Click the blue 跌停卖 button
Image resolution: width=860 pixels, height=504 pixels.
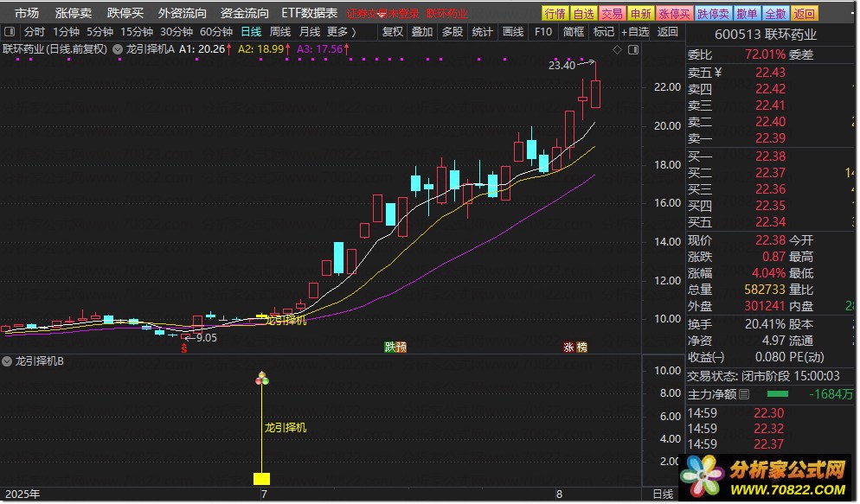(x=713, y=14)
